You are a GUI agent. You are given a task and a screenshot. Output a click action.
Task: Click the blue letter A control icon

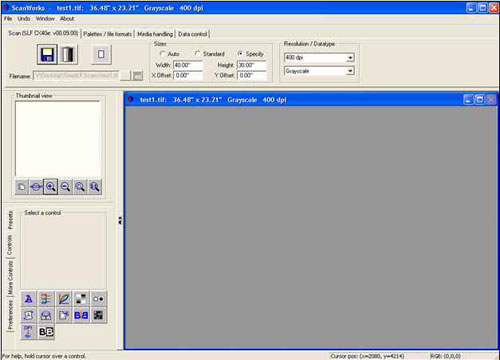[x=29, y=299]
